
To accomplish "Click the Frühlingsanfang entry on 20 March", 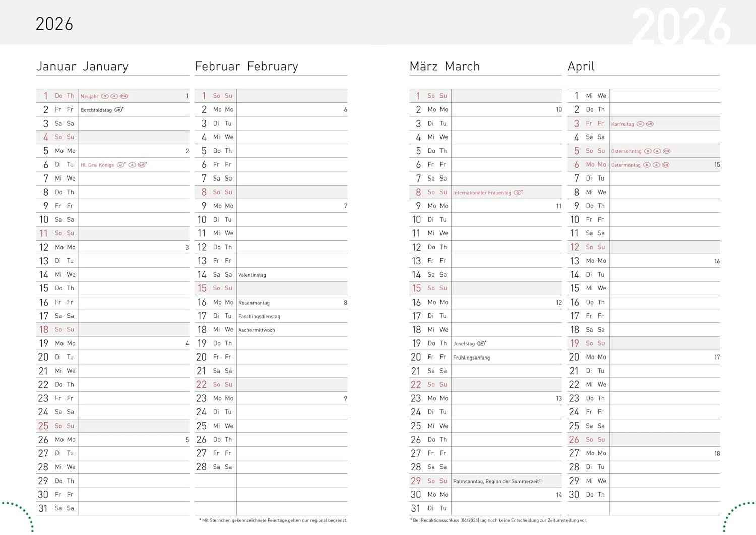I will [x=471, y=358].
